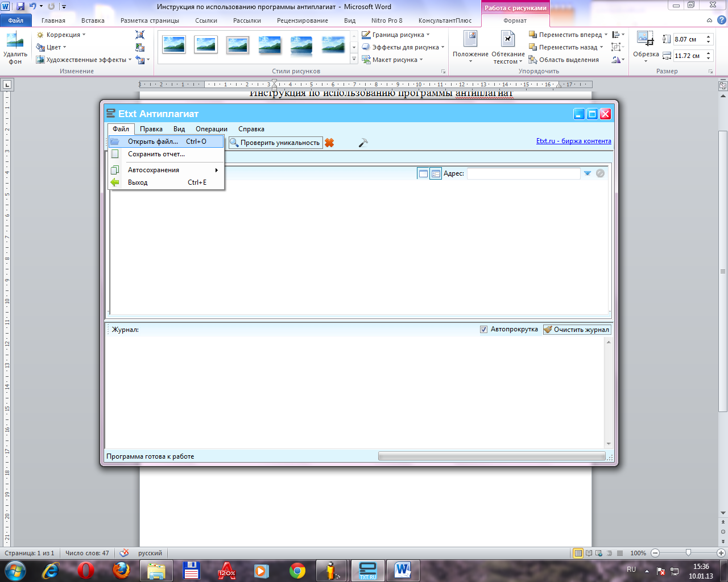Select Сохранить отчет... menu entry

(x=166, y=154)
